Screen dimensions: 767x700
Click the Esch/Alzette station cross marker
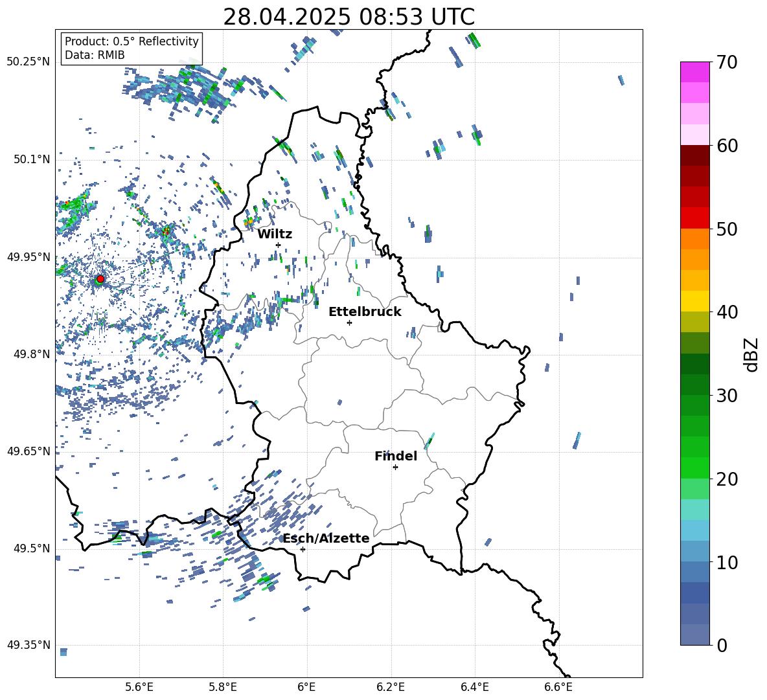coord(303,549)
